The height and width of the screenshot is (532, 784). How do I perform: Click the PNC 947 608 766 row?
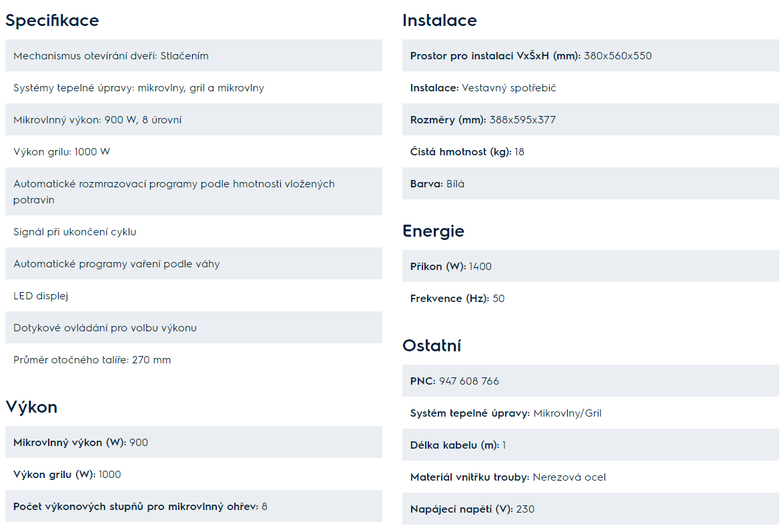click(591, 381)
